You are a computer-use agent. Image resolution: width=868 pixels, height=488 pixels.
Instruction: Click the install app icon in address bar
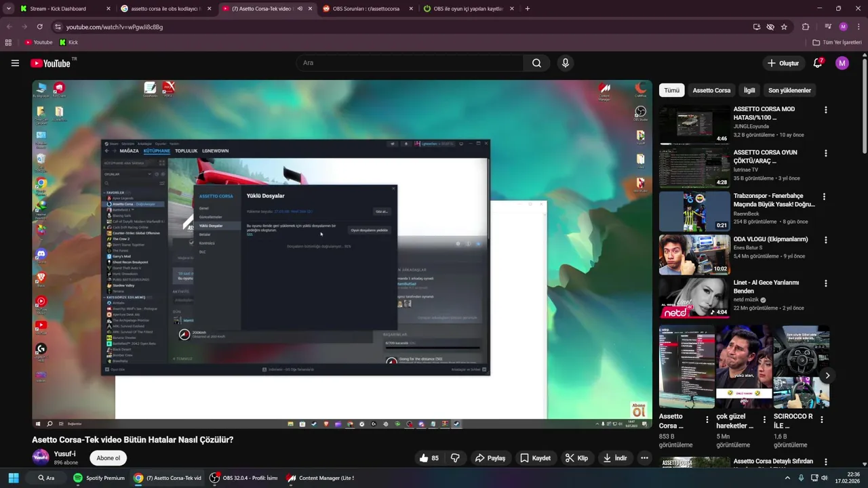point(757,27)
